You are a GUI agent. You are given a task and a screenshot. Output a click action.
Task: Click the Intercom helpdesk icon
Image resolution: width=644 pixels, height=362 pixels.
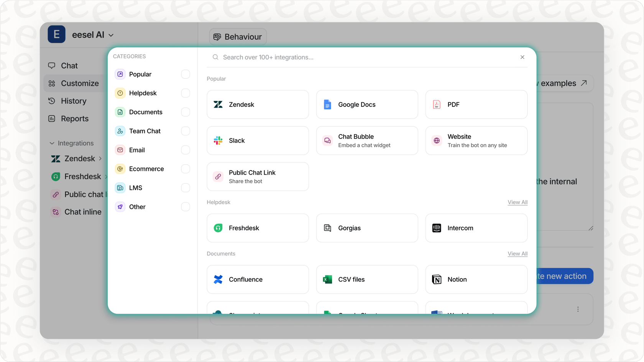pyautogui.click(x=436, y=228)
